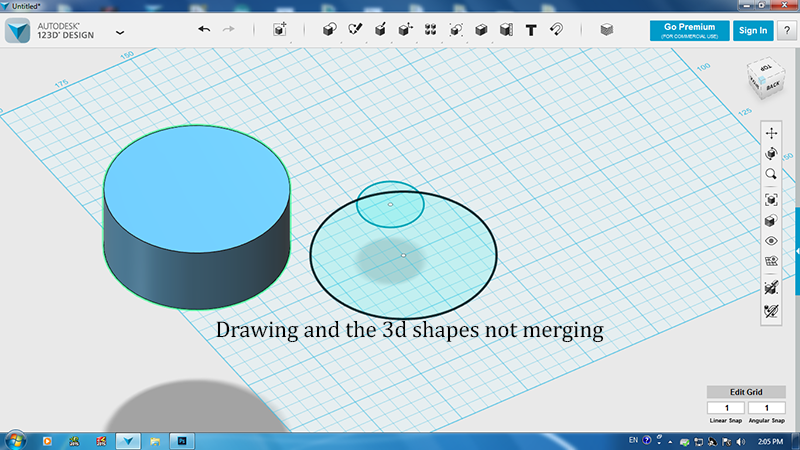Image resolution: width=800 pixels, height=450 pixels.
Task: Toggle sketch visibility icon at bottom of navigation bar
Action: pos(771,311)
